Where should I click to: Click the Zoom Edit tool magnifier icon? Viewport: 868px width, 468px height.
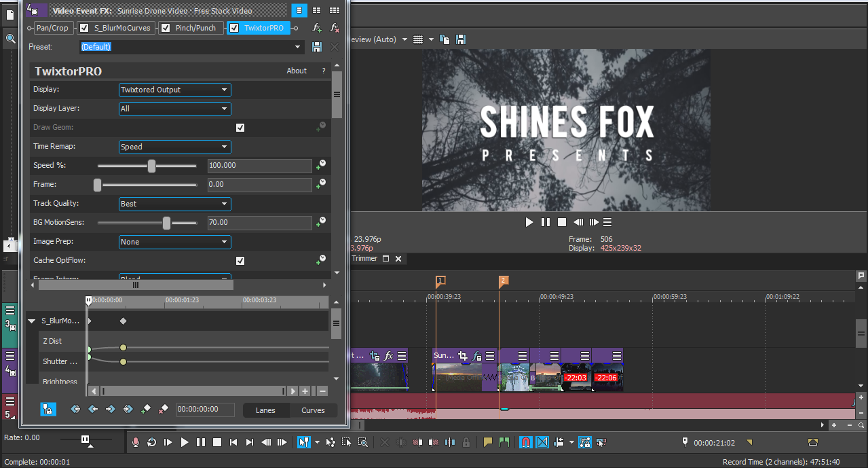(x=363, y=442)
